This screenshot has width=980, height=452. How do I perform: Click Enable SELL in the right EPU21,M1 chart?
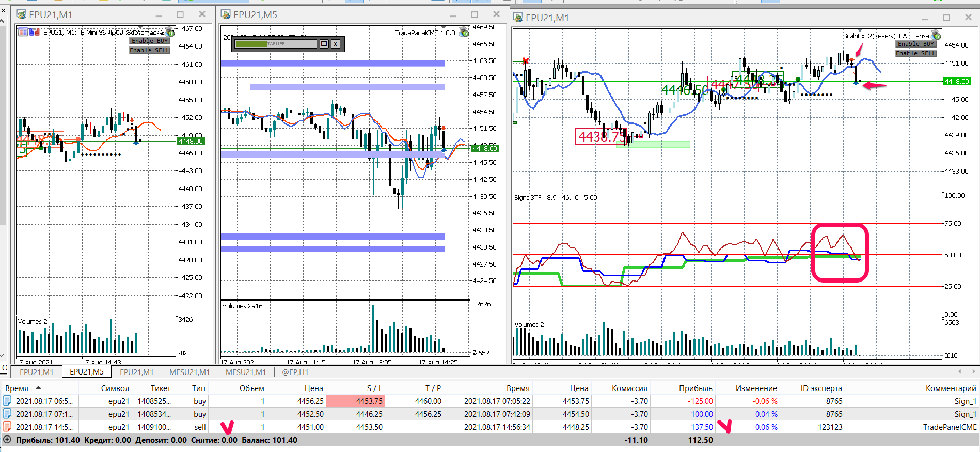(916, 53)
